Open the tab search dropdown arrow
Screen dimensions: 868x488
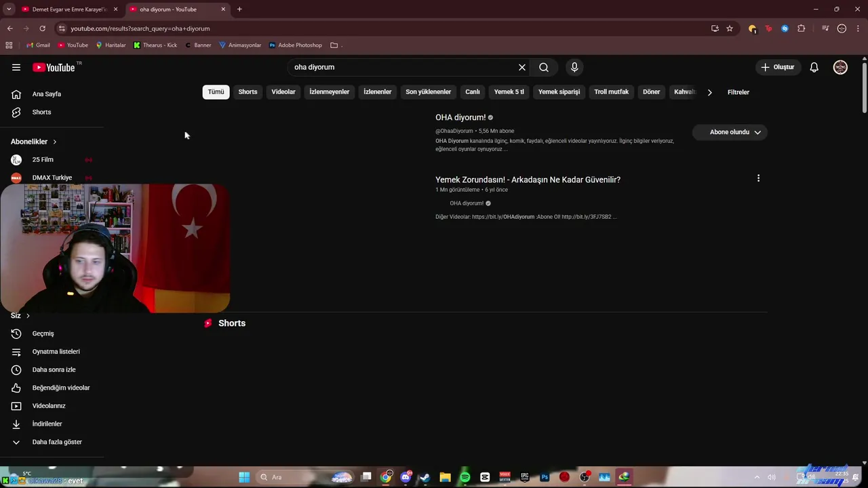click(9, 9)
